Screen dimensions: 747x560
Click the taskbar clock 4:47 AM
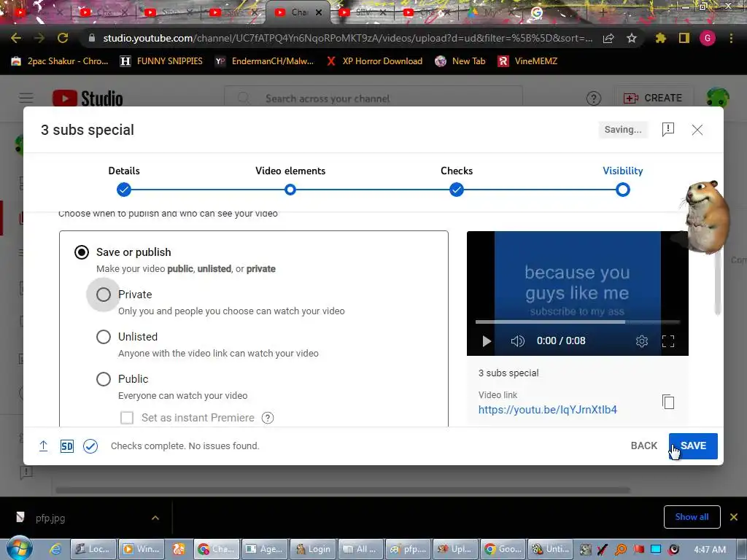[x=710, y=549]
